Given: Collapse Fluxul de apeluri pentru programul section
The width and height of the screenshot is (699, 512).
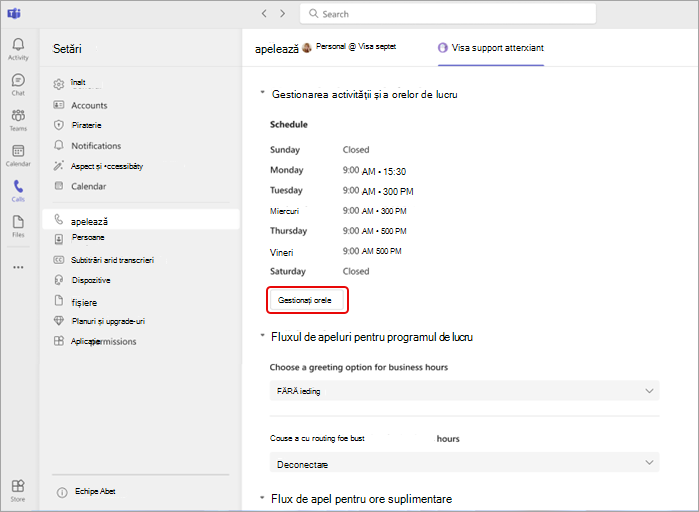Looking at the screenshot, I should [263, 335].
